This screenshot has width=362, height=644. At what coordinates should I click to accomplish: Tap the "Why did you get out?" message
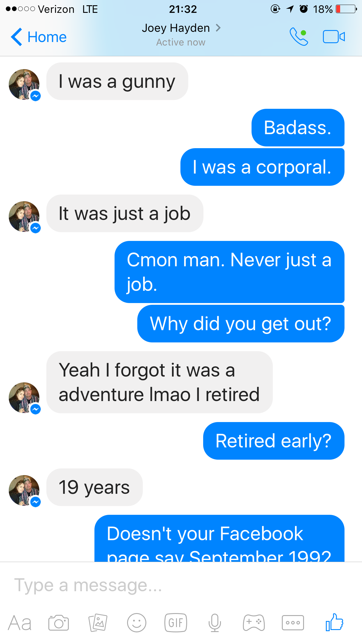click(x=241, y=324)
